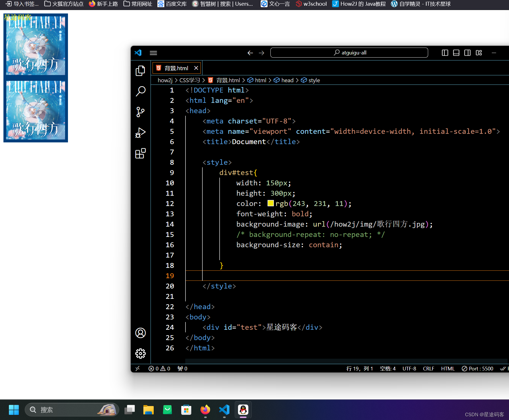Close the 背景.html tab
The image size is (509, 420).
point(196,68)
